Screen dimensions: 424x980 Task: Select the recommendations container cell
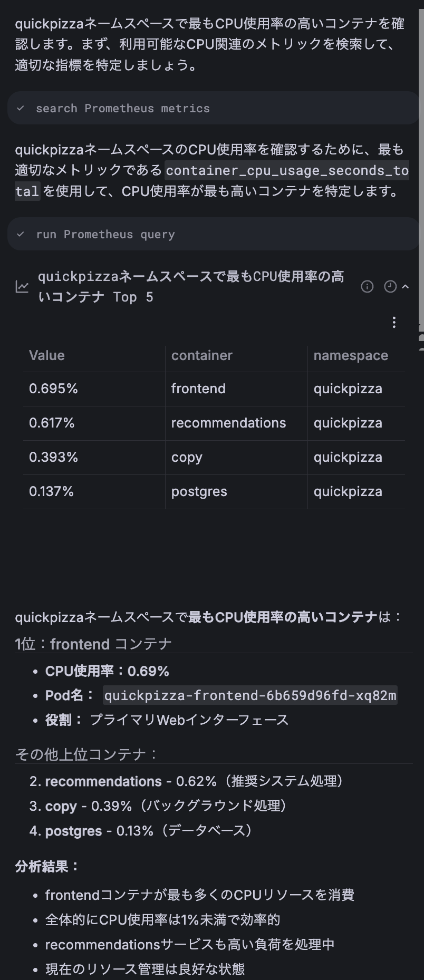tap(228, 423)
